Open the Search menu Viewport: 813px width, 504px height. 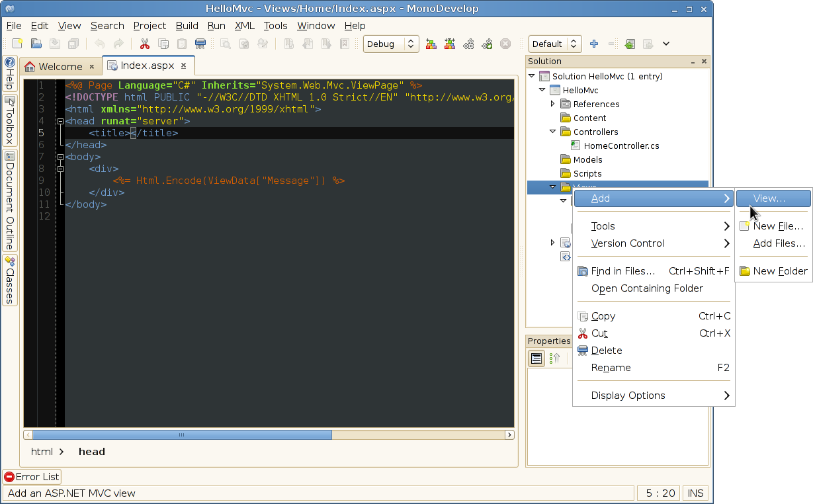[107, 25]
